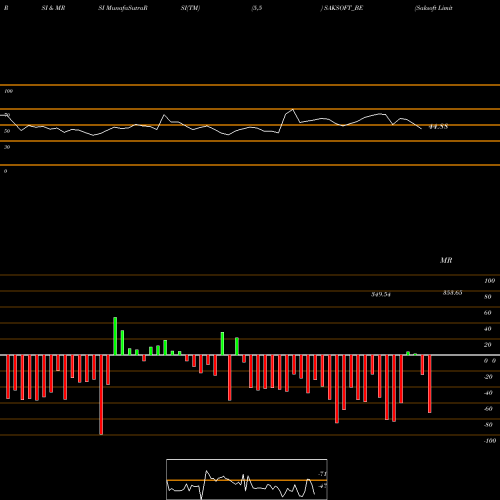Open the mini overview chart thumbnail at bottom
This screenshot has height=500, width=500.
pos(247,479)
